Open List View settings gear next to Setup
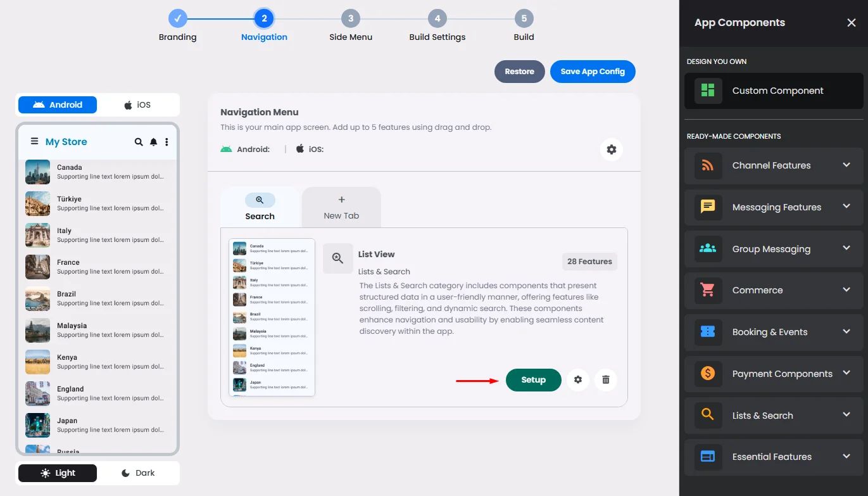Image resolution: width=868 pixels, height=496 pixels. [x=577, y=379]
